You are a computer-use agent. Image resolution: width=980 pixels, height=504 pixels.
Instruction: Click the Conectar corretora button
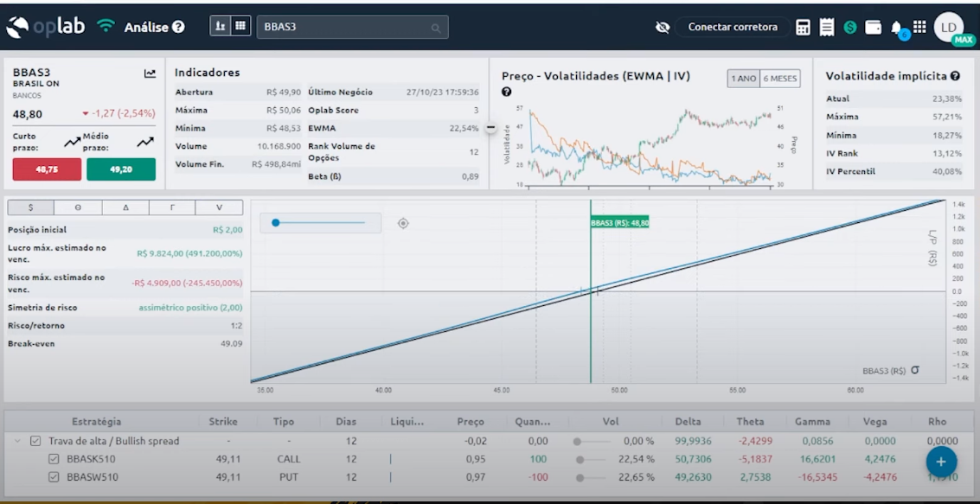coord(732,28)
